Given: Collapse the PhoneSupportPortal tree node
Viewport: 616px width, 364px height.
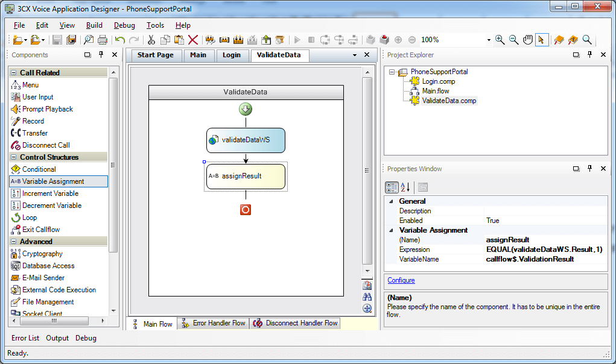Looking at the screenshot, I should click(392, 72).
